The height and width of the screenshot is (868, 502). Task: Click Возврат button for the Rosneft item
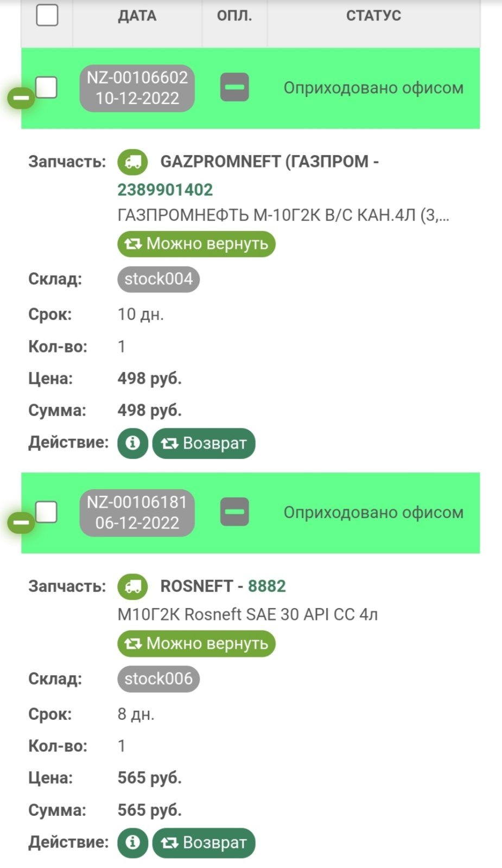tap(204, 843)
